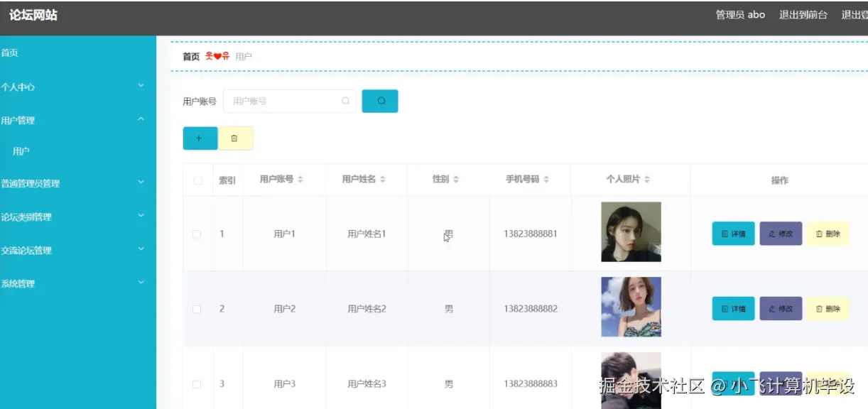This screenshot has width=868, height=409.
Task: Open 个人中心 menu item
Action: point(78,87)
